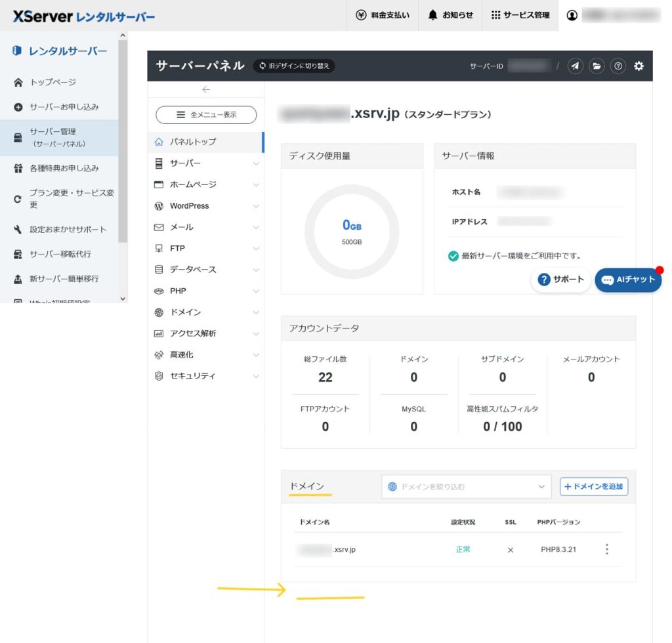Click the globe icon beside ドメイン menu

coord(159,312)
